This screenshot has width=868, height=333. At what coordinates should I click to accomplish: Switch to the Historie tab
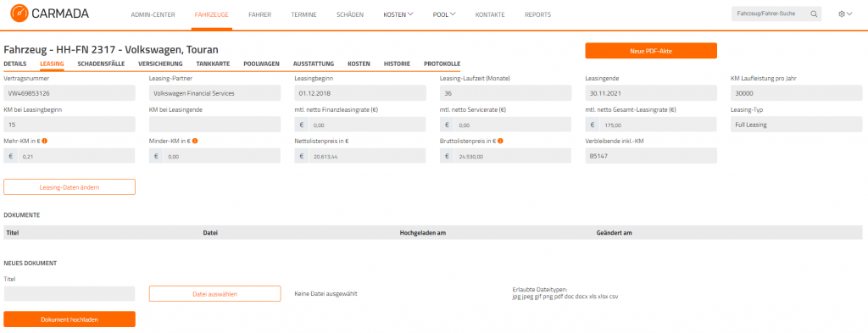[397, 64]
